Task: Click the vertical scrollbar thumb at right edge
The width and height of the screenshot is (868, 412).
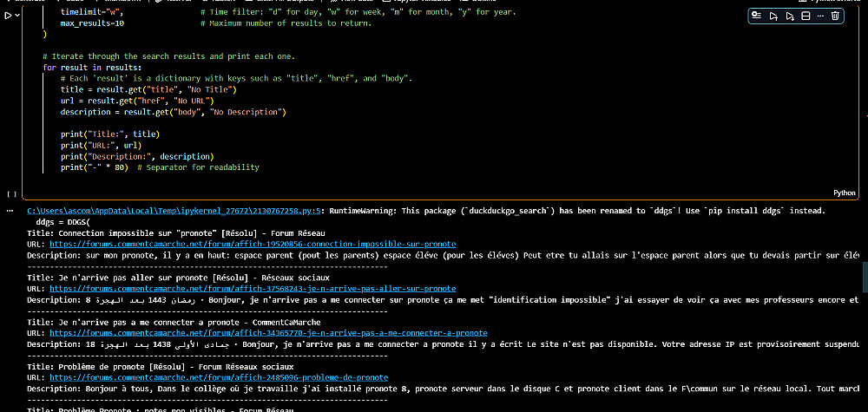Action: [x=865, y=277]
